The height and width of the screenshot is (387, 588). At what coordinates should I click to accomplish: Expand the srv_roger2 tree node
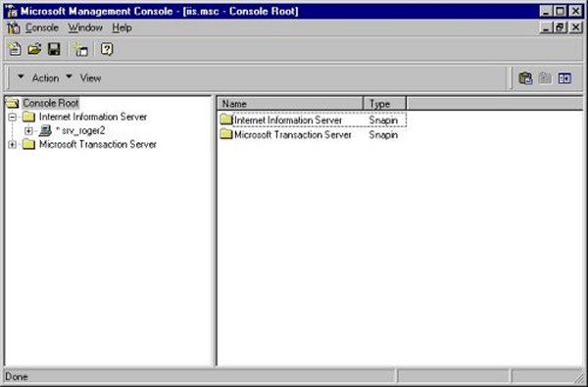click(28, 131)
